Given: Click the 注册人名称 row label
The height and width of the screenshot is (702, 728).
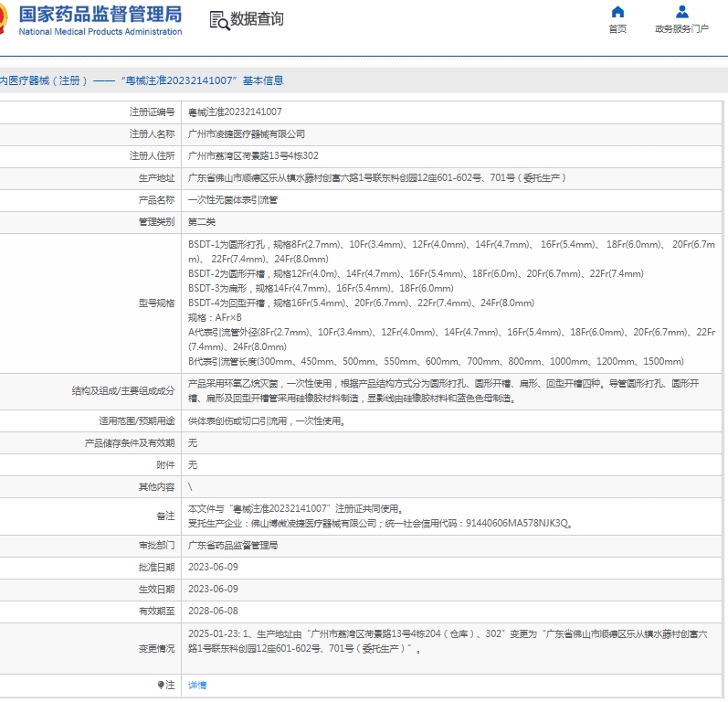Looking at the screenshot, I should (152, 134).
